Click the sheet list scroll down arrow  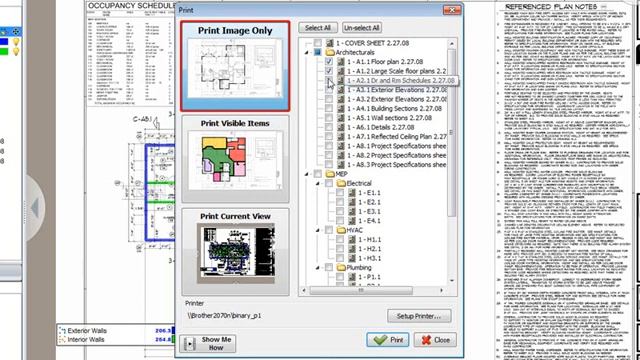(x=451, y=281)
